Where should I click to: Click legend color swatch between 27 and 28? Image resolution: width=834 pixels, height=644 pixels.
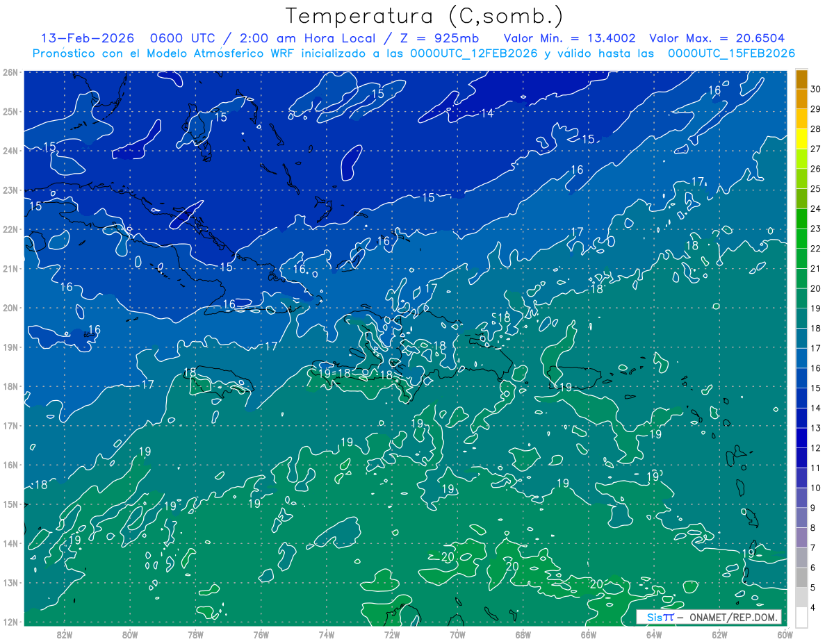(801, 139)
